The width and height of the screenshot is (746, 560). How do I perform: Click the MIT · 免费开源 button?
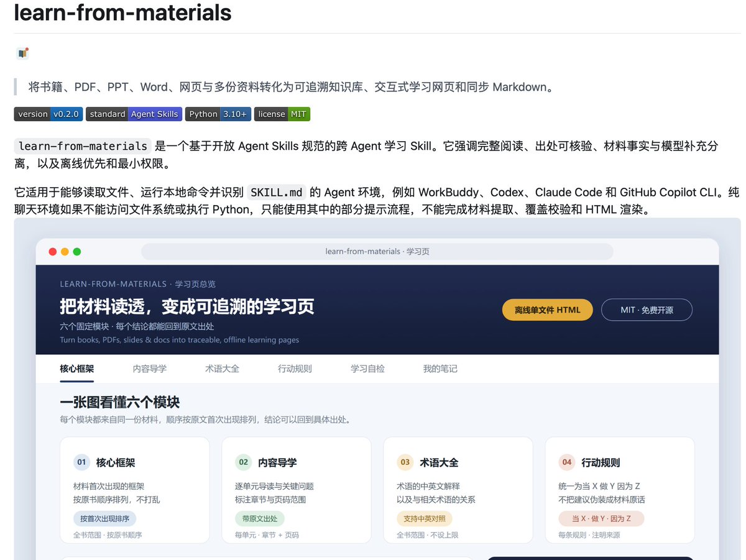[647, 310]
